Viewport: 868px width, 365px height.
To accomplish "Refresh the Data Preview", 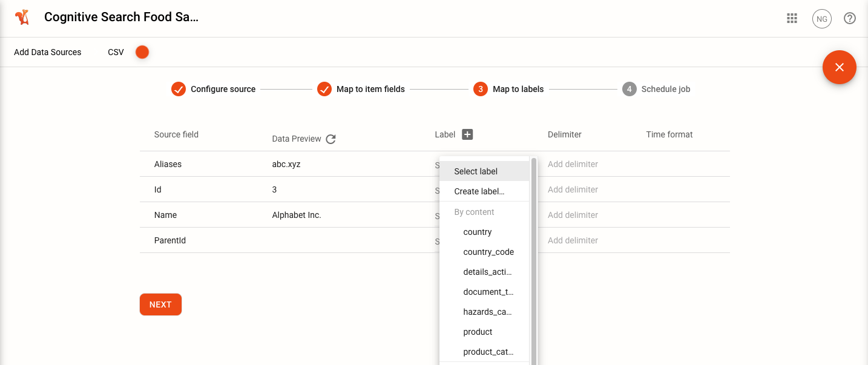I will pos(330,139).
